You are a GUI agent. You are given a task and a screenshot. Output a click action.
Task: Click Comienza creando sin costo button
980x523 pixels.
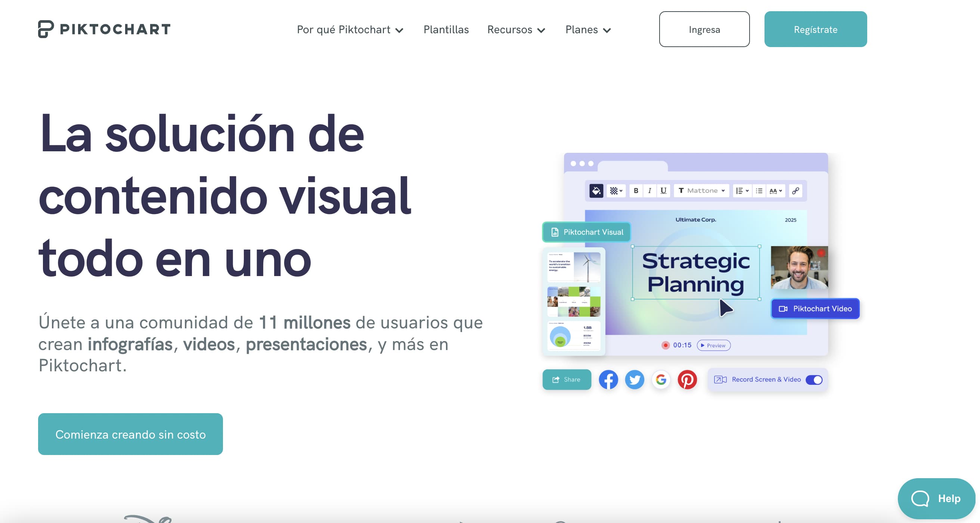(130, 434)
